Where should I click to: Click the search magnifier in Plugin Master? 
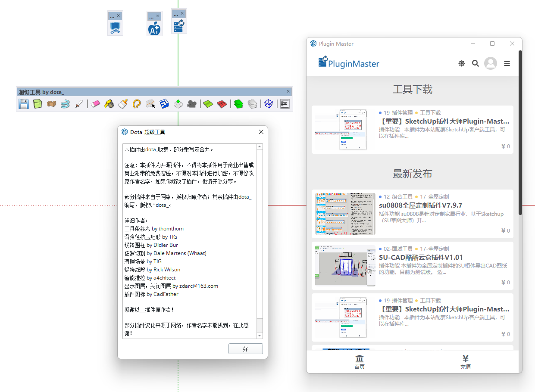pos(476,63)
